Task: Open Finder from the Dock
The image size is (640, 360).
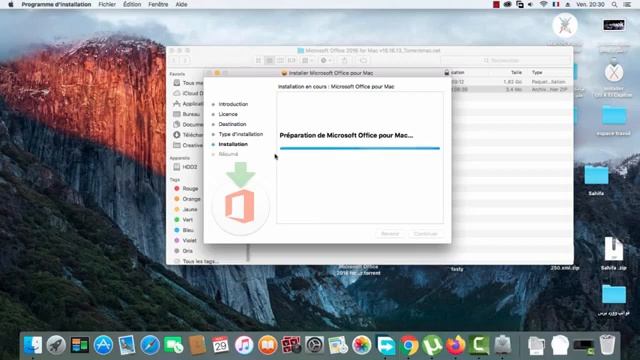Action: pos(33,345)
